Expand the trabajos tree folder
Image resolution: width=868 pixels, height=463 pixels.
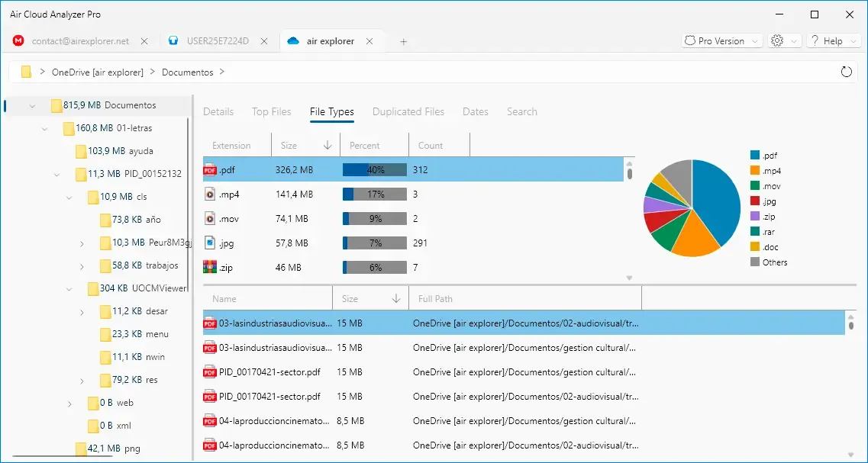(x=82, y=266)
